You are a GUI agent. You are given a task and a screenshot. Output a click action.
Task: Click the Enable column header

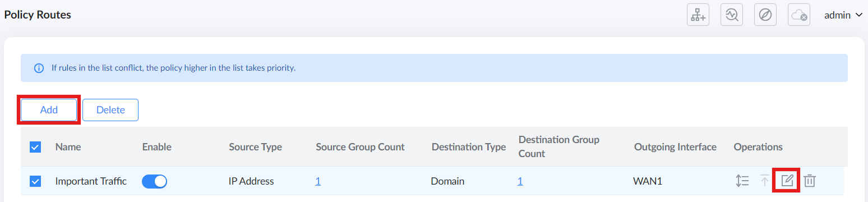click(x=157, y=147)
